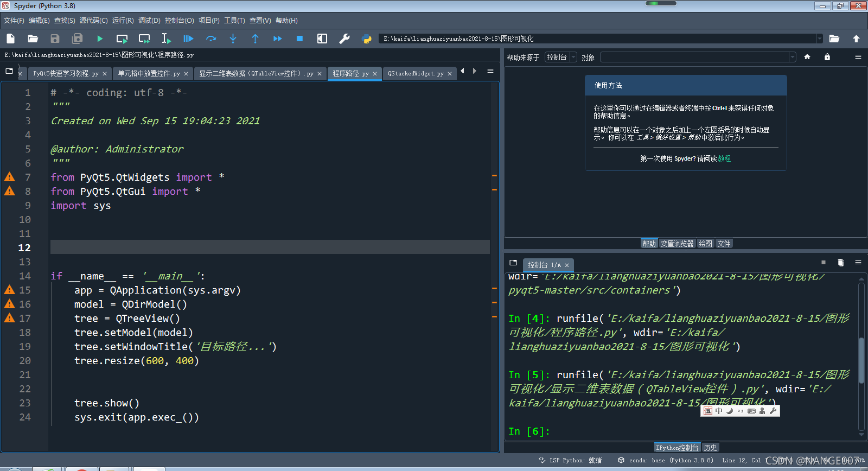Run the current file with the green play button

[x=100, y=39]
